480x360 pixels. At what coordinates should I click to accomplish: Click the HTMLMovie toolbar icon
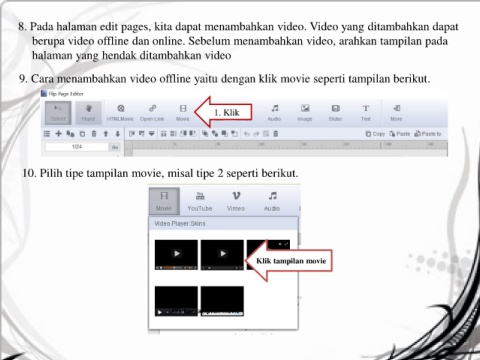click(x=120, y=113)
